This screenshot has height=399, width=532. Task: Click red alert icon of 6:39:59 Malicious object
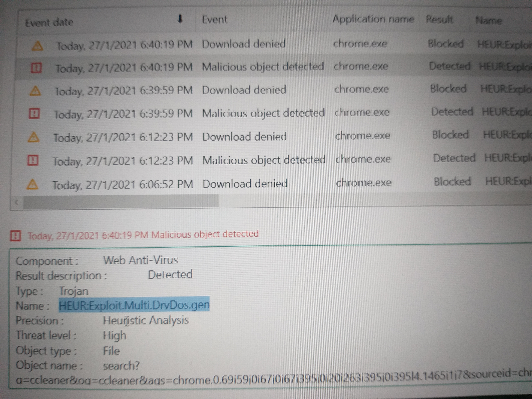tap(34, 113)
